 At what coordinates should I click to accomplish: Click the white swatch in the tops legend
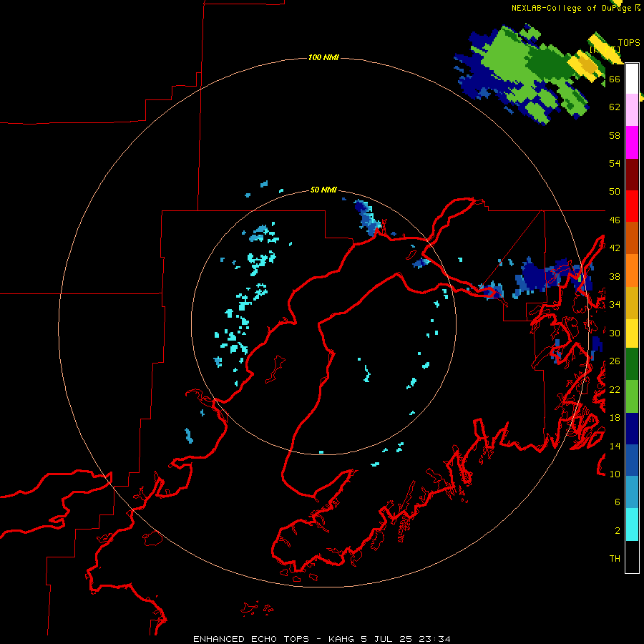[632, 79]
